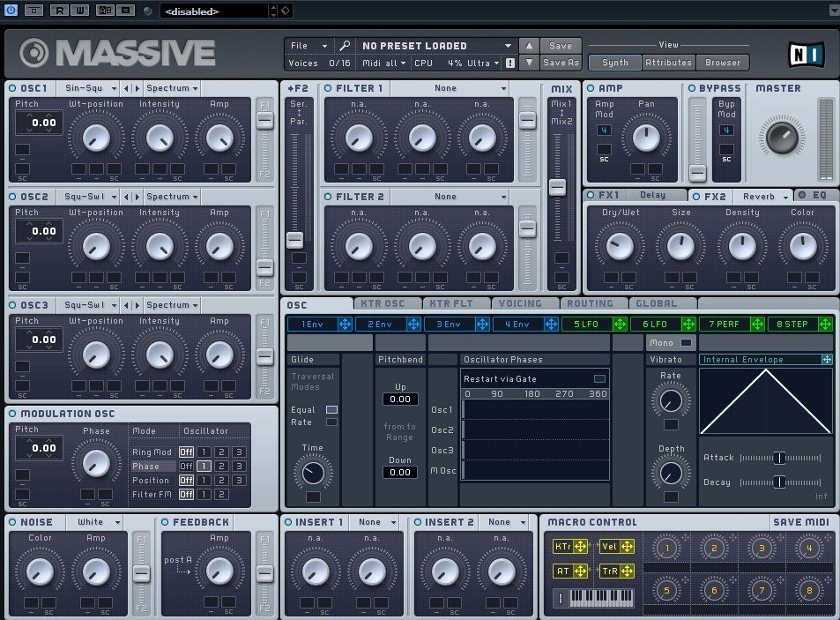Click the CPU warning exclamation icon
This screenshot has height=620, width=840.
tap(510, 63)
